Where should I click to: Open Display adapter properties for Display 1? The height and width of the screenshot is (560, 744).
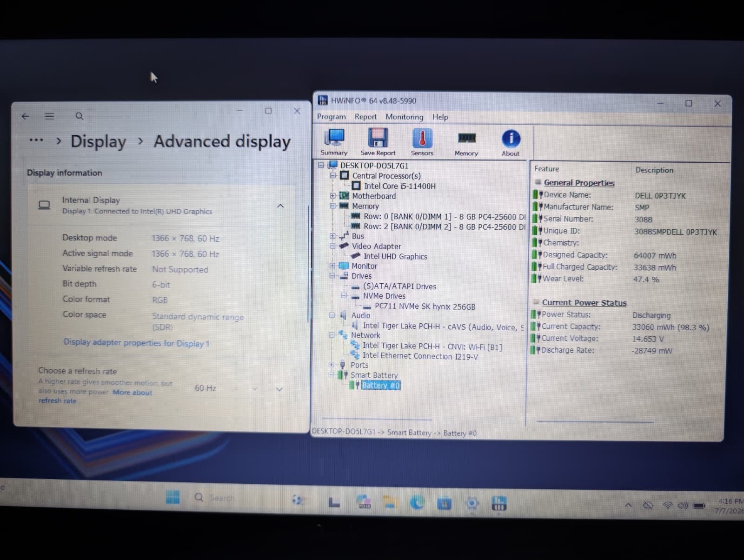[x=136, y=343]
